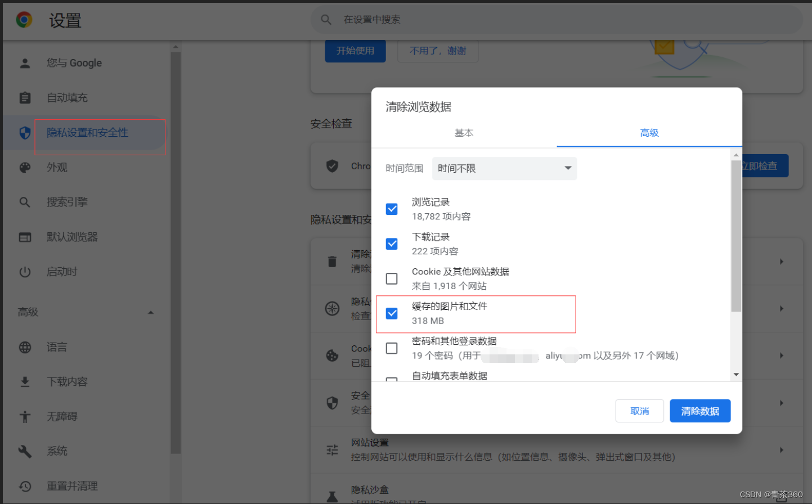
Task: Click the accessibility icon for 无障碍
Action: tap(25, 416)
